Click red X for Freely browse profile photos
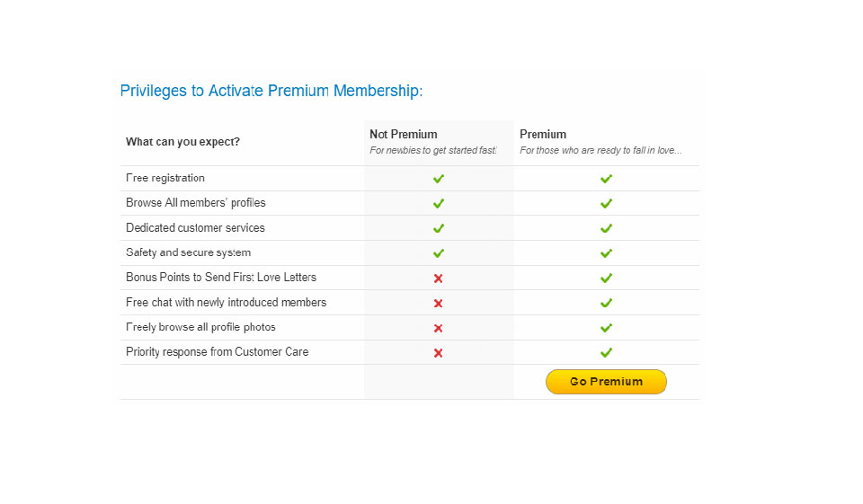The width and height of the screenshot is (863, 504). click(x=439, y=328)
